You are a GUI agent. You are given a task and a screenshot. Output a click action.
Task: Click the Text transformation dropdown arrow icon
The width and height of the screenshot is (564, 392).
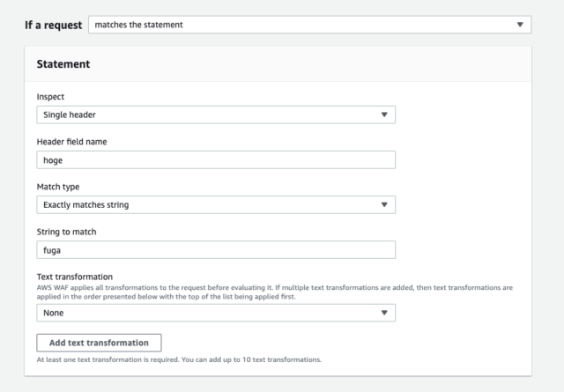[x=384, y=313]
